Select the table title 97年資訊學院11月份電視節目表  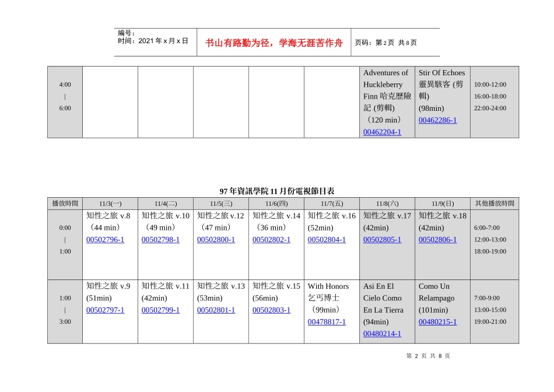[277, 191]
